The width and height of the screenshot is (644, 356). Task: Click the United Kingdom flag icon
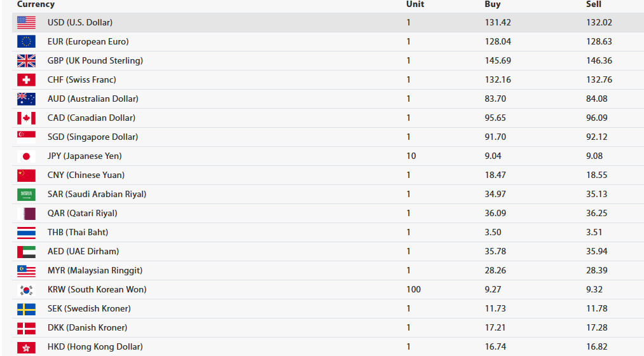pyautogui.click(x=26, y=61)
